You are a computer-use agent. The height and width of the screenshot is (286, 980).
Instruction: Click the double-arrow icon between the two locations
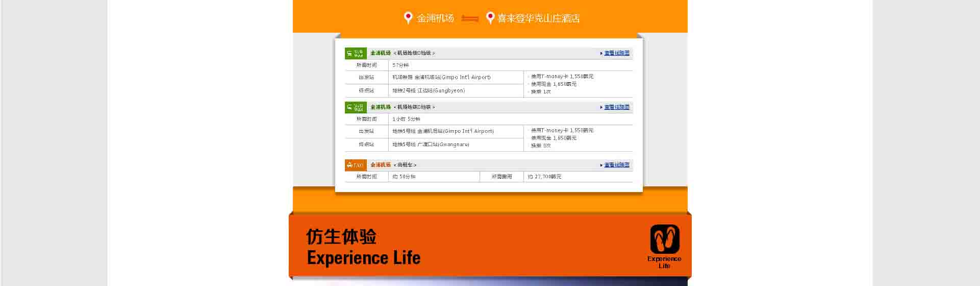(x=470, y=19)
